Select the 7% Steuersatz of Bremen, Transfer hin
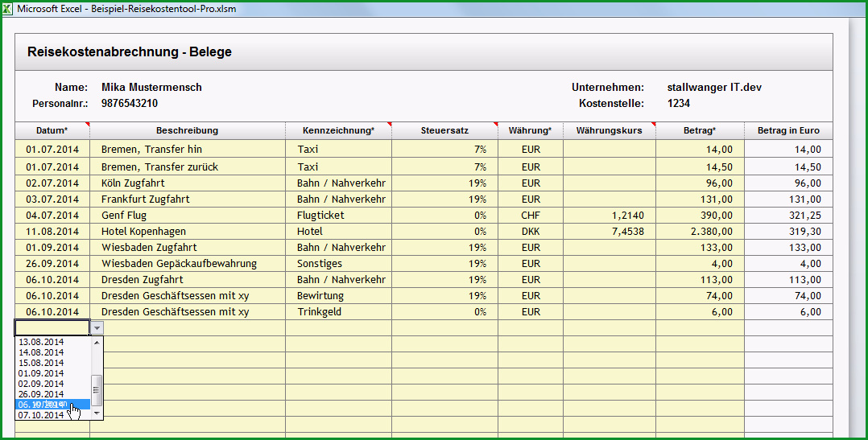Viewport: 868px width, 440px height. (444, 150)
